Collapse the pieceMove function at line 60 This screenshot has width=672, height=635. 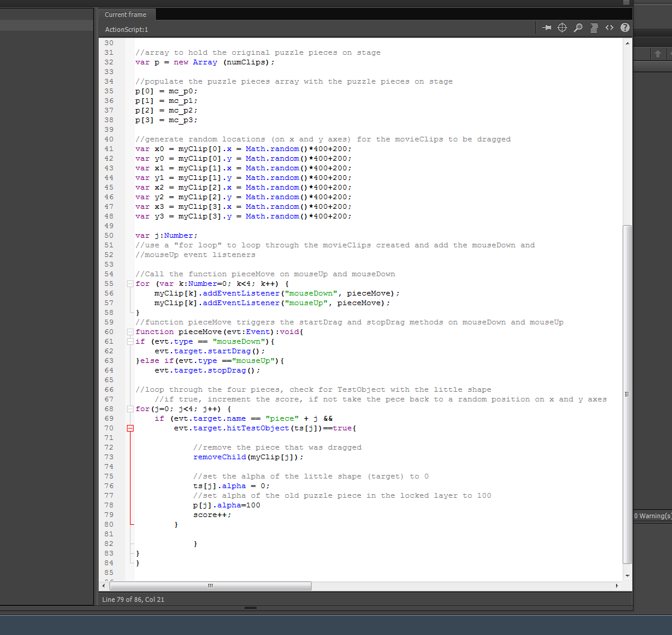pyautogui.click(x=130, y=332)
